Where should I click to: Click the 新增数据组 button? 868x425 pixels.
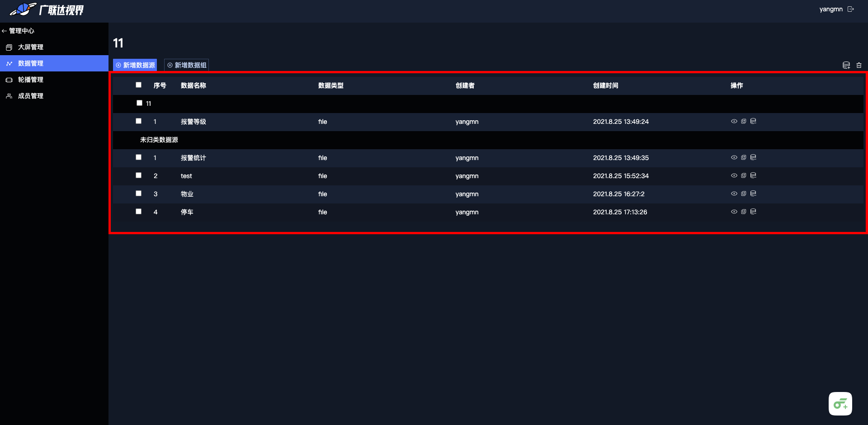187,65
